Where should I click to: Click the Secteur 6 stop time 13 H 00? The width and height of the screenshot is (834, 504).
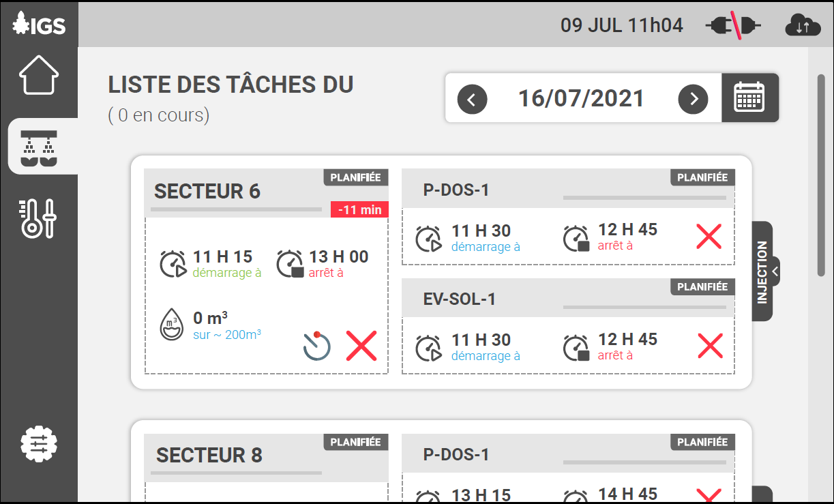click(338, 257)
